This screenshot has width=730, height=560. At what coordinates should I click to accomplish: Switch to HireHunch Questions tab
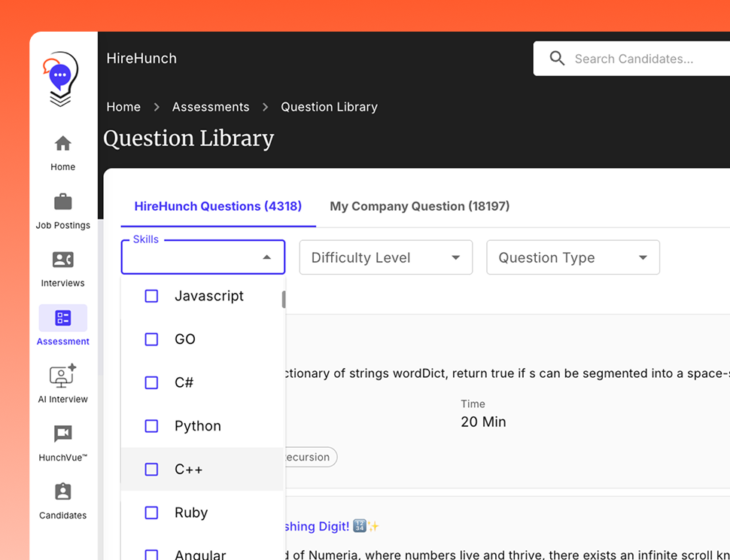click(x=217, y=206)
